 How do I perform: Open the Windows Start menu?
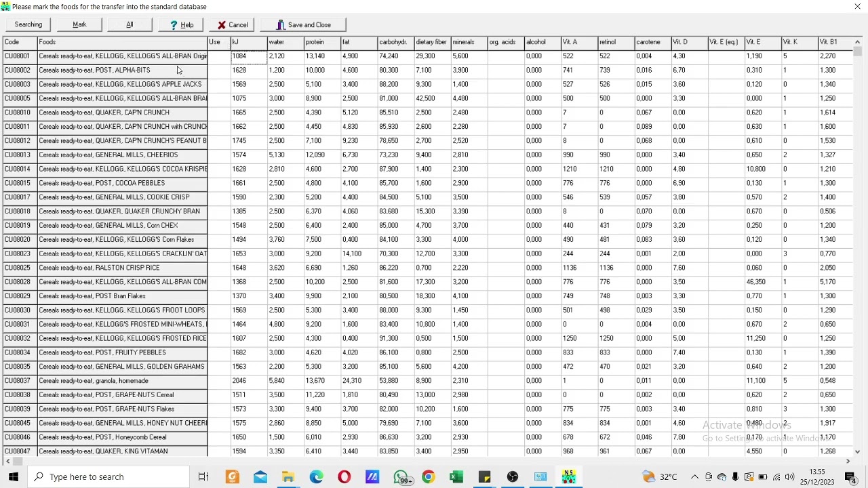[14, 476]
